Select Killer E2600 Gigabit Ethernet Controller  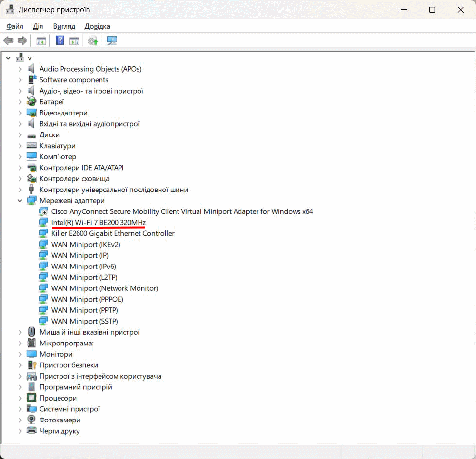point(113,233)
